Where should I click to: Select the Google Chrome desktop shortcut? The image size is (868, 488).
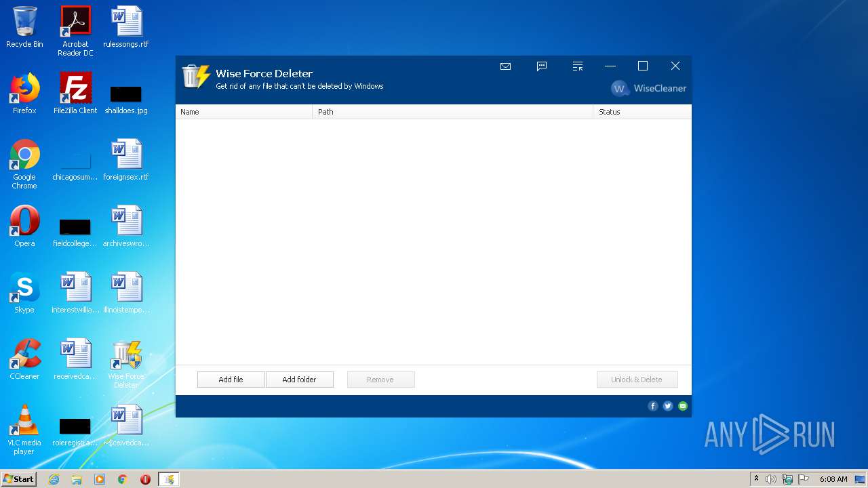(24, 164)
